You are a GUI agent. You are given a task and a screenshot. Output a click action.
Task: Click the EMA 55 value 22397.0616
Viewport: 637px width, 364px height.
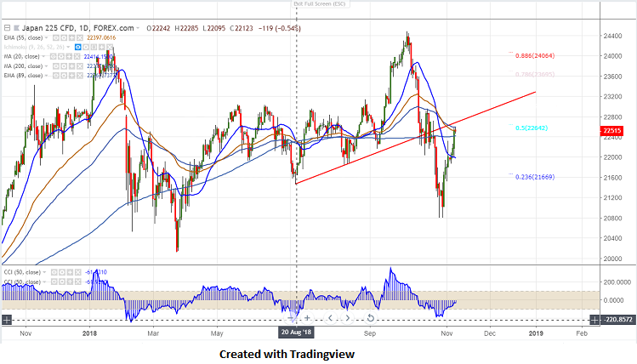pyautogui.click(x=101, y=37)
